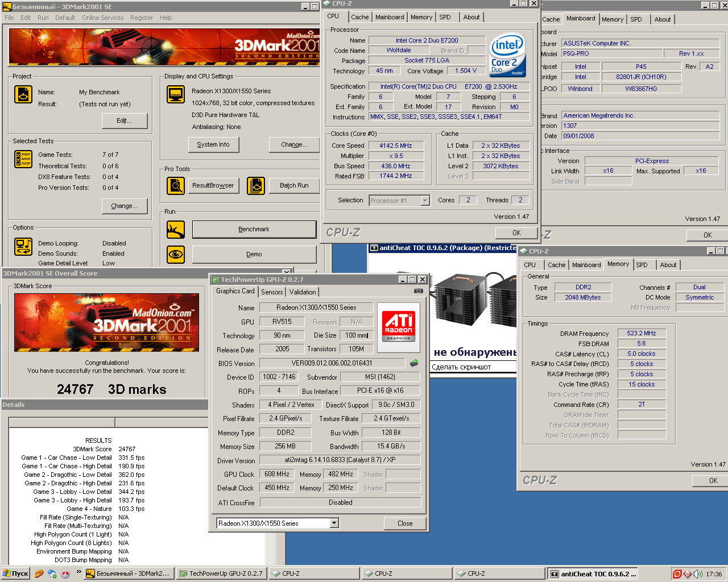Open the File menu in 3DMark2001
Screen dimensions: 728x582
tap(9, 18)
